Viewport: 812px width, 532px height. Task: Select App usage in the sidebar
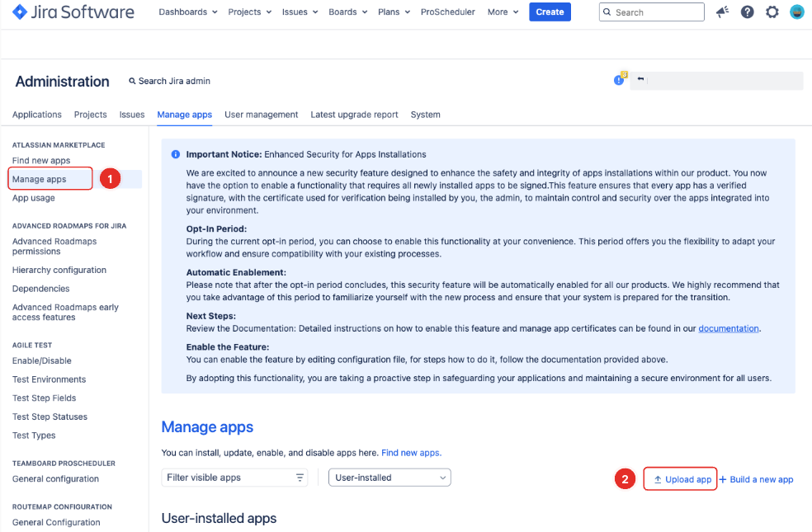(x=33, y=198)
